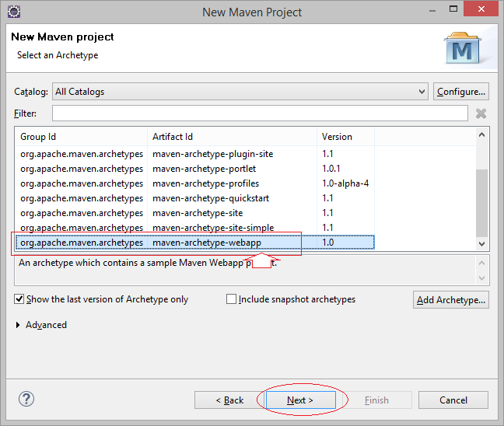
Task: Clear the filter with the X icon
Action: (481, 113)
